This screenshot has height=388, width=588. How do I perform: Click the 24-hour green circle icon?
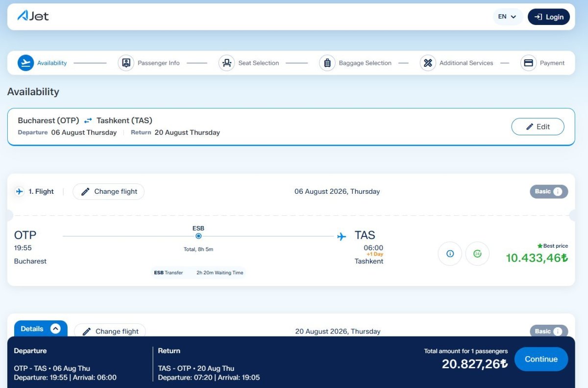click(x=477, y=254)
